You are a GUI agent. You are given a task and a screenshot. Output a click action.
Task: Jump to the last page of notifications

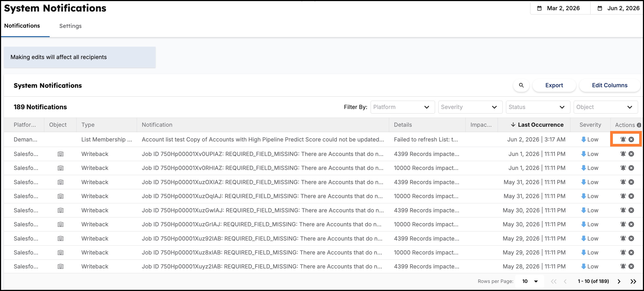pos(633,281)
